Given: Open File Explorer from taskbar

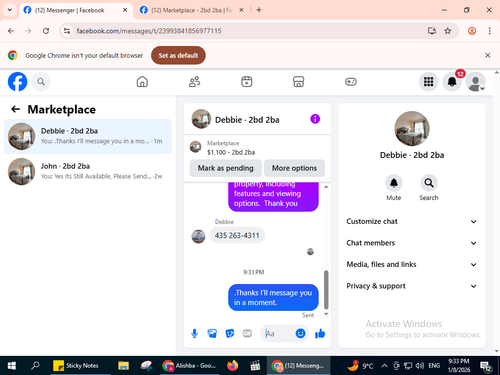Looking at the screenshot, I should [123, 366].
